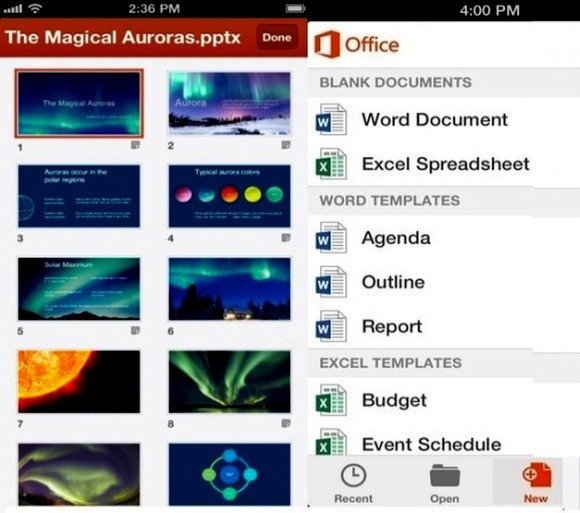Tap the notes icon under slide 8
The width and height of the screenshot is (580, 513).
pos(286,423)
